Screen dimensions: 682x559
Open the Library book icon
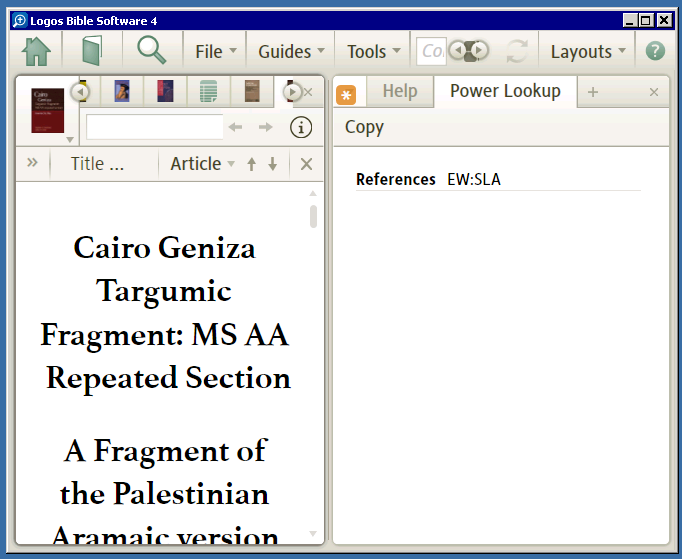[x=92, y=51]
